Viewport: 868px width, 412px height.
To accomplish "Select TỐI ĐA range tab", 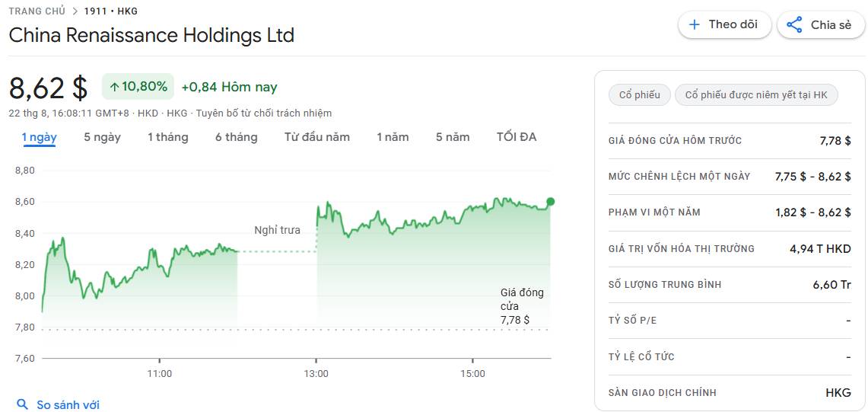I will tap(517, 137).
